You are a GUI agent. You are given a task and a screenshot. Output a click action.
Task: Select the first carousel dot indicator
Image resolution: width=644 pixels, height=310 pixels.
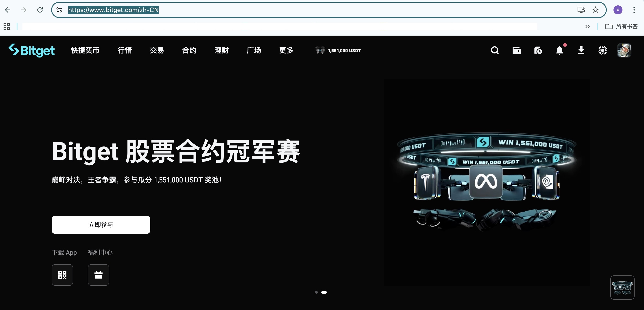(x=316, y=292)
